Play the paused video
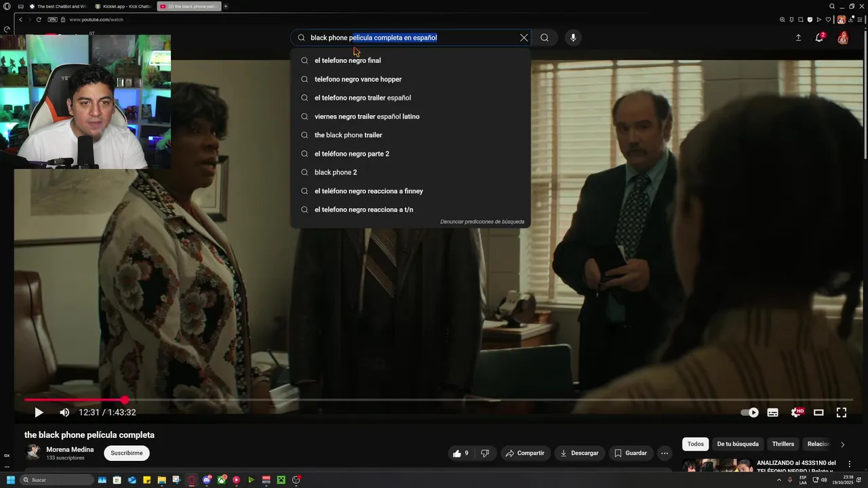The width and height of the screenshot is (868, 488). [39, 412]
